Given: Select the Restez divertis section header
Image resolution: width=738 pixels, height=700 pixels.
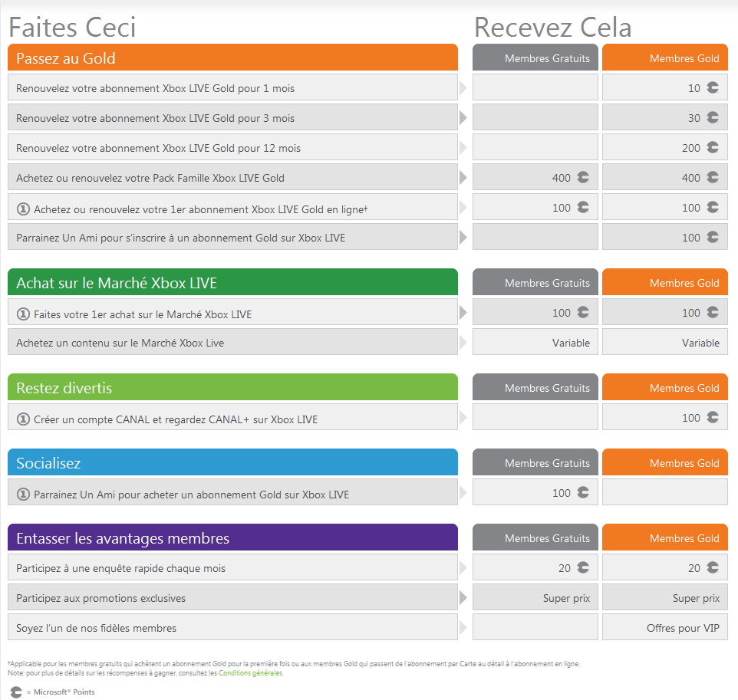Looking at the screenshot, I should [232, 387].
